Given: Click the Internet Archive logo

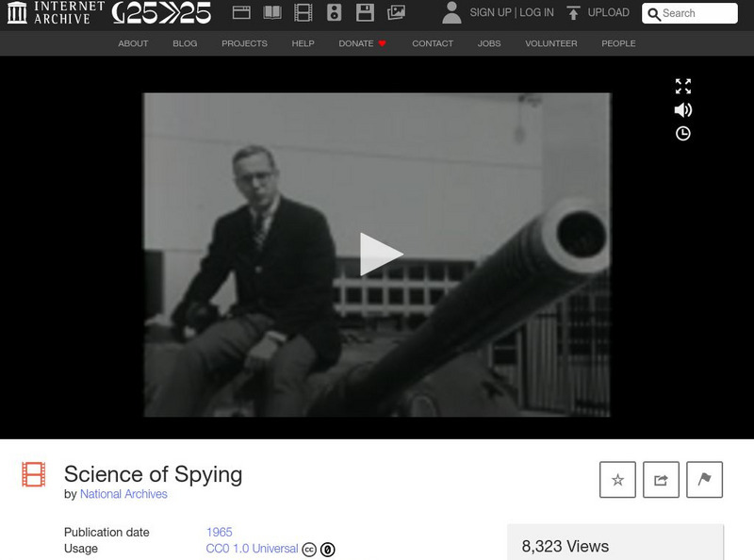Looking at the screenshot, I should coord(56,12).
